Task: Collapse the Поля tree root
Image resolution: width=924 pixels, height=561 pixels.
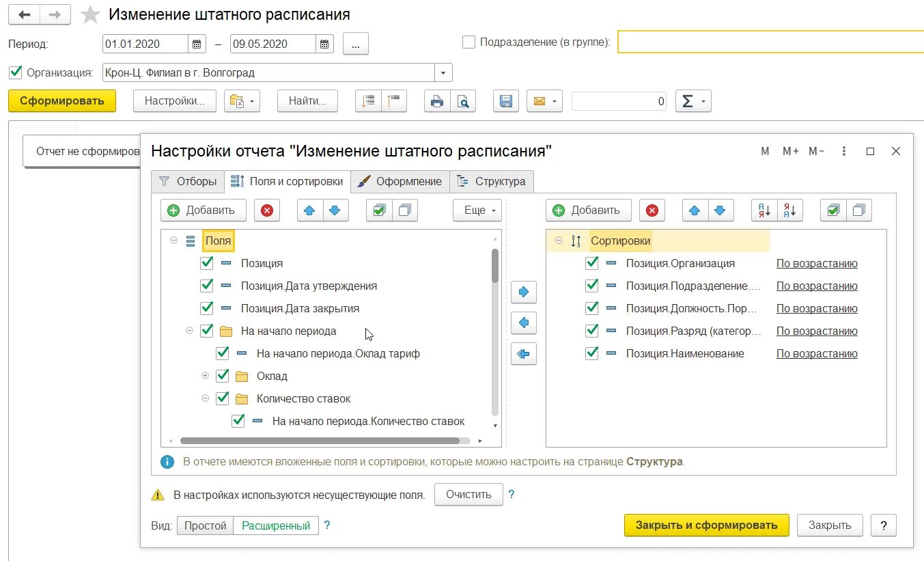Action: (173, 241)
